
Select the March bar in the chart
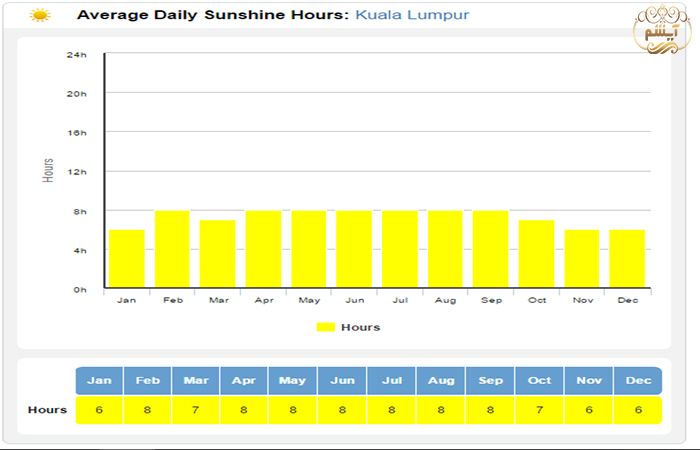coord(217,254)
